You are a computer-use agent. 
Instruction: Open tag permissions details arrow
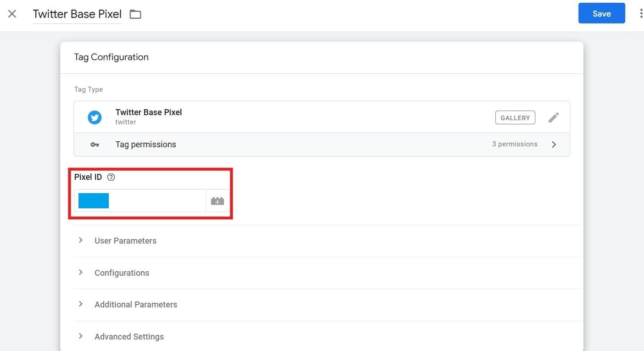tap(554, 145)
